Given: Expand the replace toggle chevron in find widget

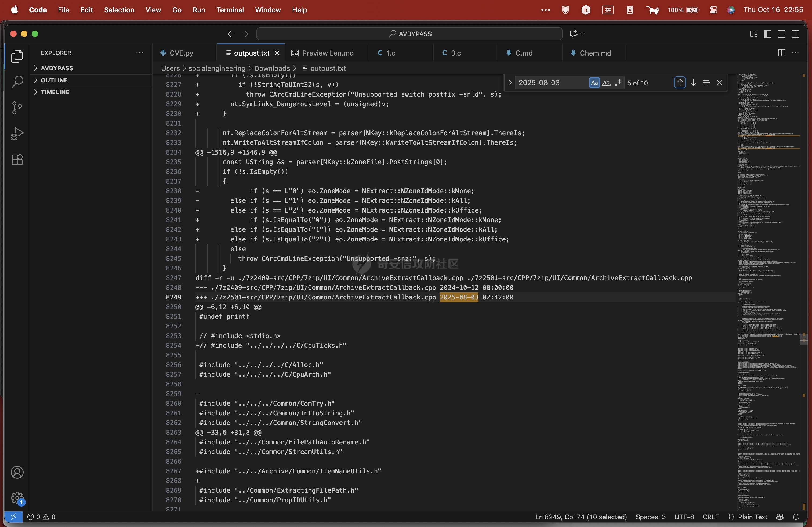Looking at the screenshot, I should tap(510, 83).
